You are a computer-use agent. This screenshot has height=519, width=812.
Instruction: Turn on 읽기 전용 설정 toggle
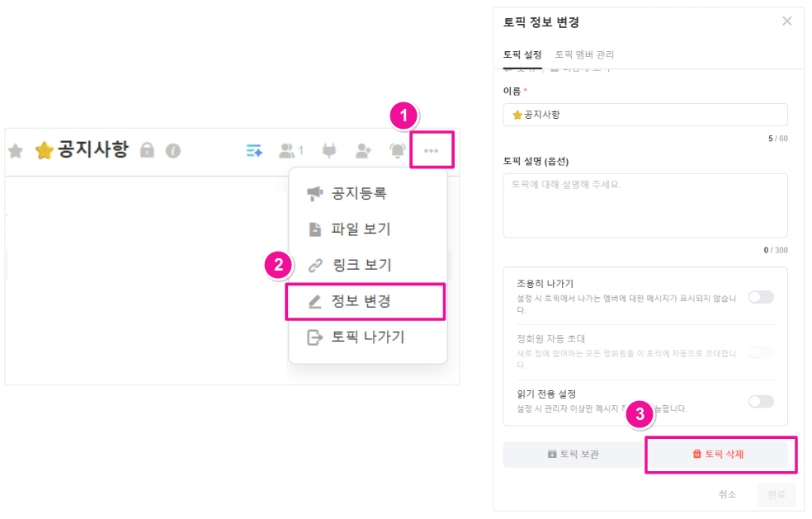[x=760, y=401]
